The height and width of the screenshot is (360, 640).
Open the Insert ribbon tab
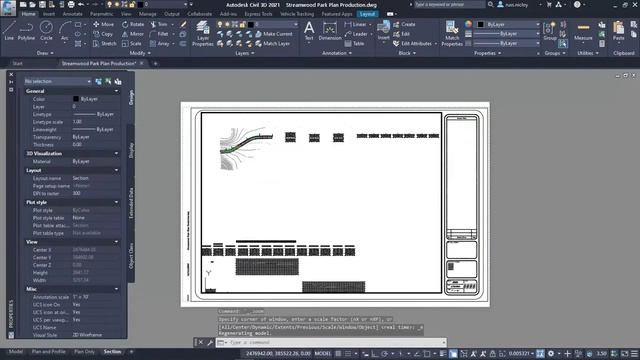pyautogui.click(x=49, y=14)
